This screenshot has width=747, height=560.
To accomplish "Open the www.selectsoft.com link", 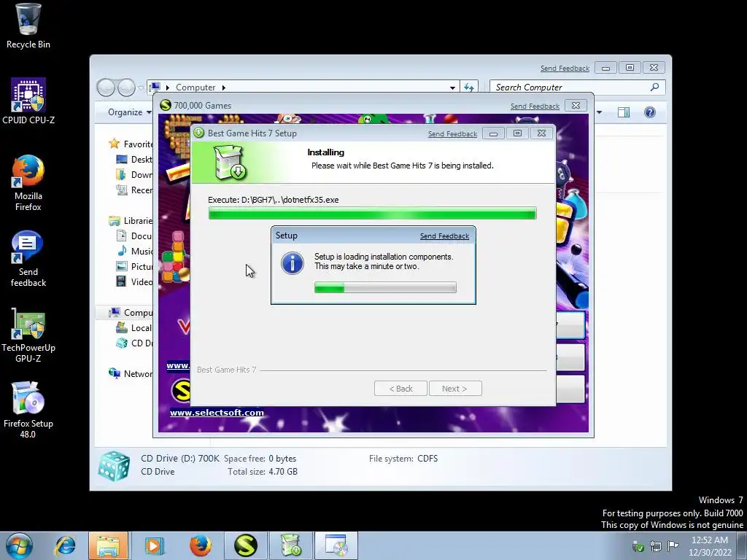I will [x=217, y=413].
